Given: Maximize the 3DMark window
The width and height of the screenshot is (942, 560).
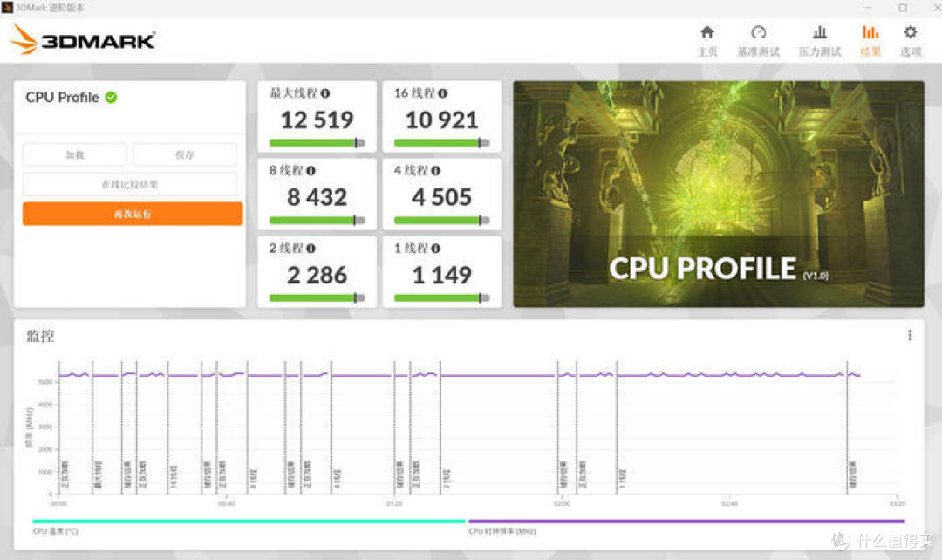Looking at the screenshot, I should (x=903, y=8).
